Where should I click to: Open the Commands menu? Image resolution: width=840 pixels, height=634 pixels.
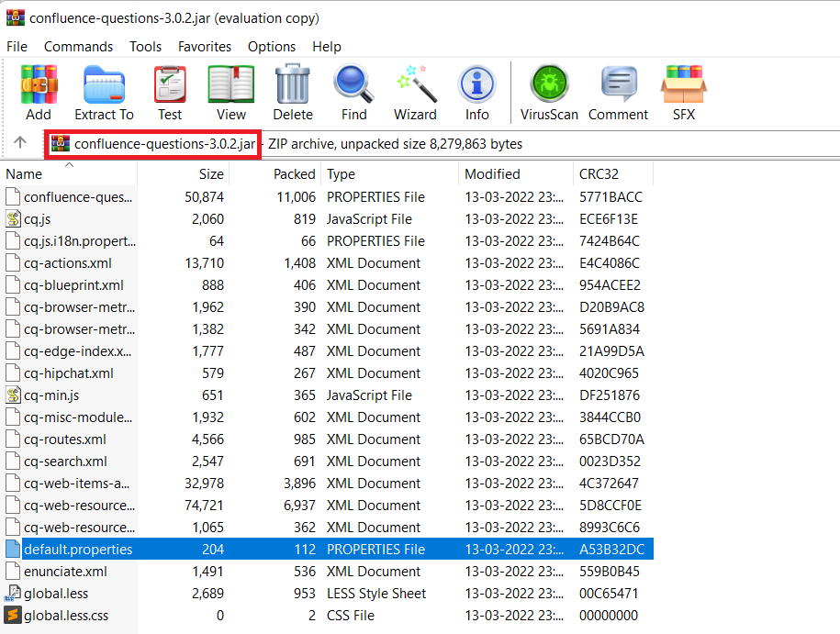[78, 47]
